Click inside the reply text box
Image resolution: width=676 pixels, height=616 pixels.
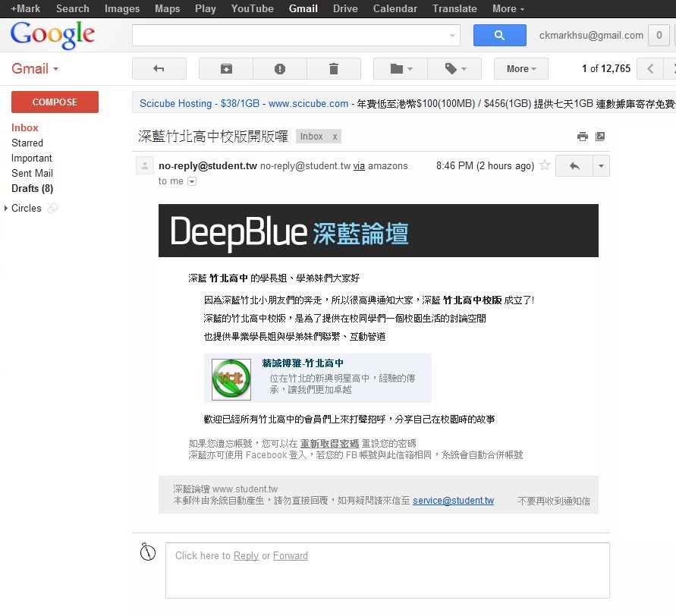click(x=388, y=570)
